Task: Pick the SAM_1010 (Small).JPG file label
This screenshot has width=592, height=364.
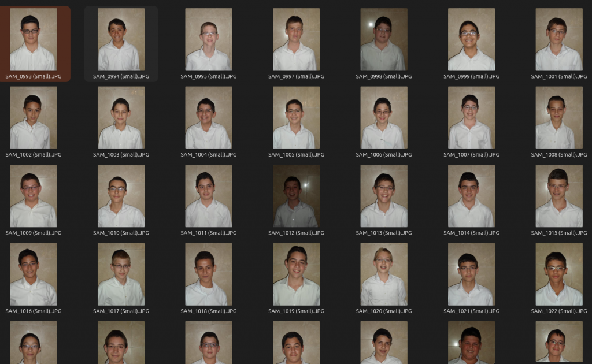Action: pos(121,233)
